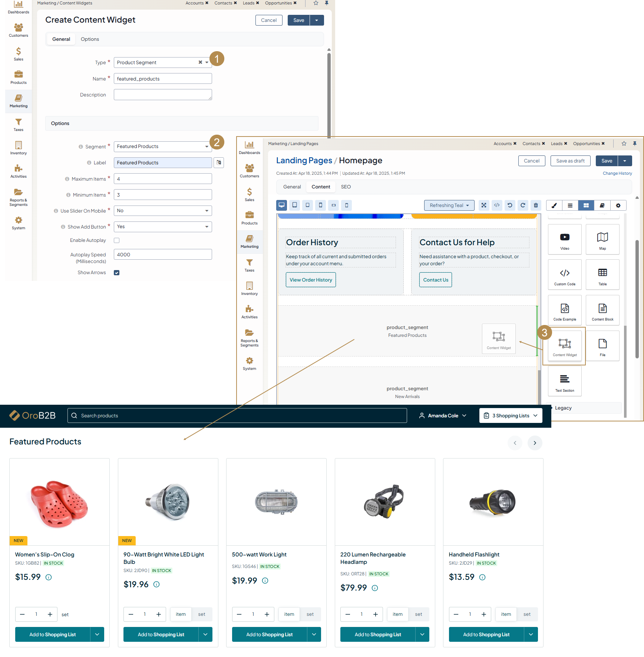644x657 pixels.
Task: Open Taxes in Create Content Widget sidebar
Action: (x=19, y=125)
